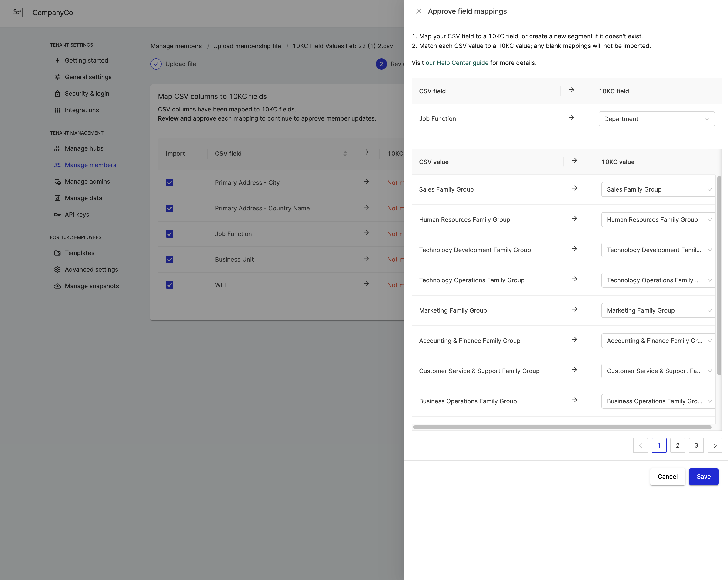Click the Getting started lightning icon

coord(57,61)
